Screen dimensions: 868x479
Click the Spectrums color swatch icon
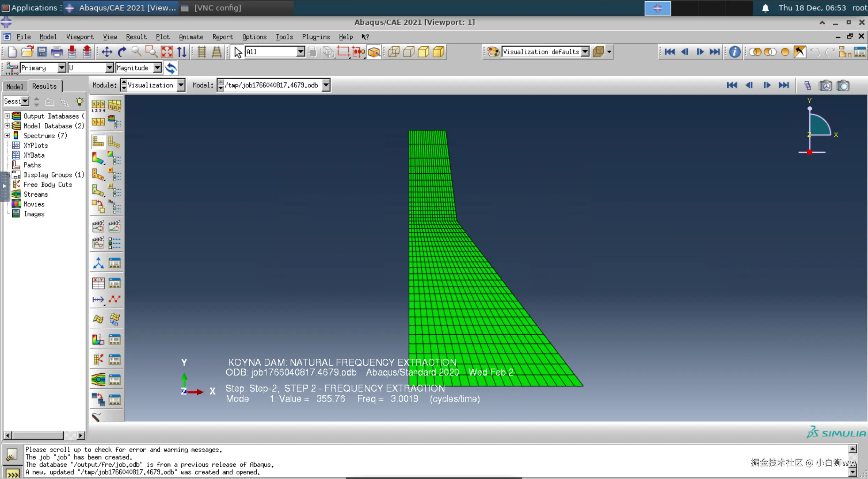click(16, 136)
